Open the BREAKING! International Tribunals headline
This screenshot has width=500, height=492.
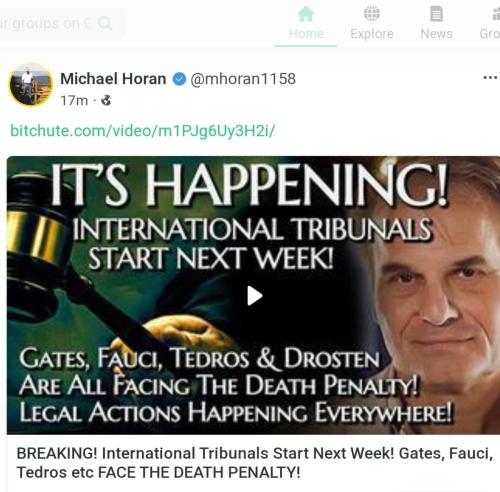click(x=255, y=463)
